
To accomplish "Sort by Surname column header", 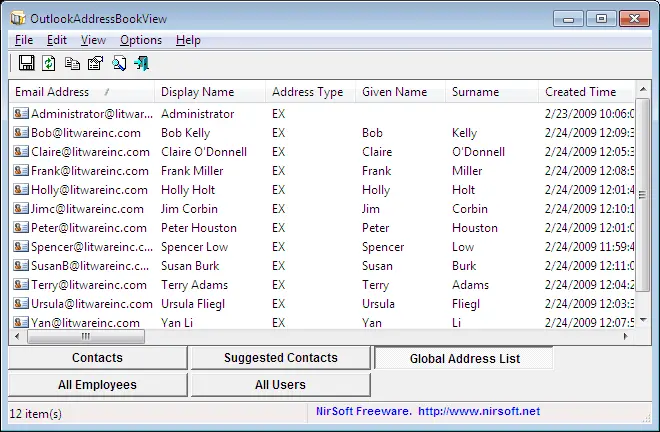I will click(x=475, y=92).
